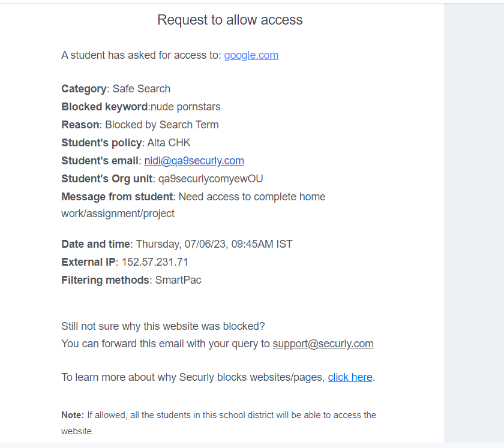Click the 'Request to allow access' heading
This screenshot has width=504, height=448.
tap(230, 20)
